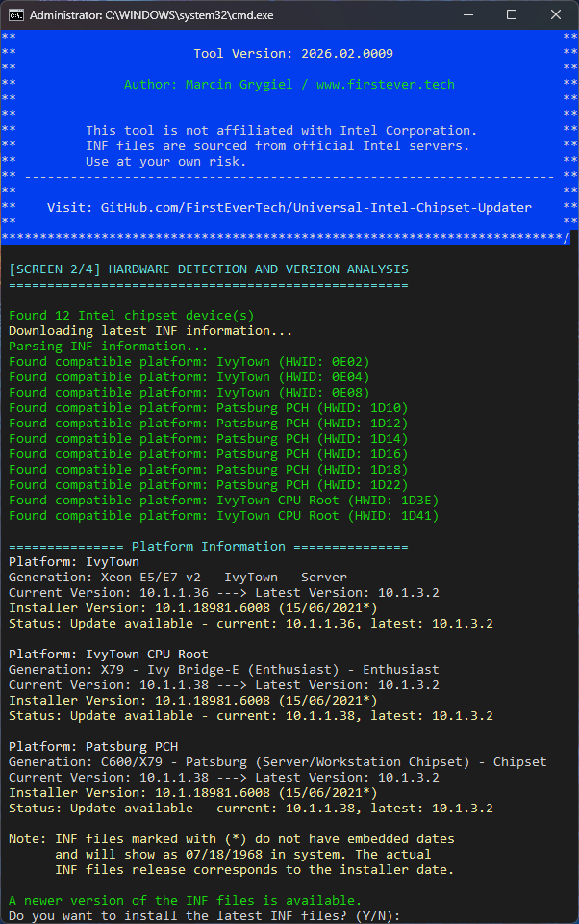
Task: Open the cmd.exe system menu icon
Action: tap(16, 15)
